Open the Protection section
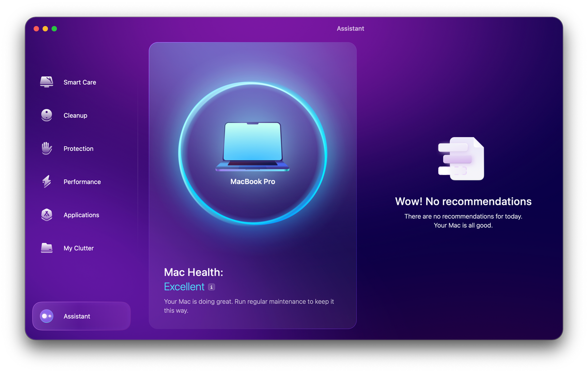 point(78,149)
